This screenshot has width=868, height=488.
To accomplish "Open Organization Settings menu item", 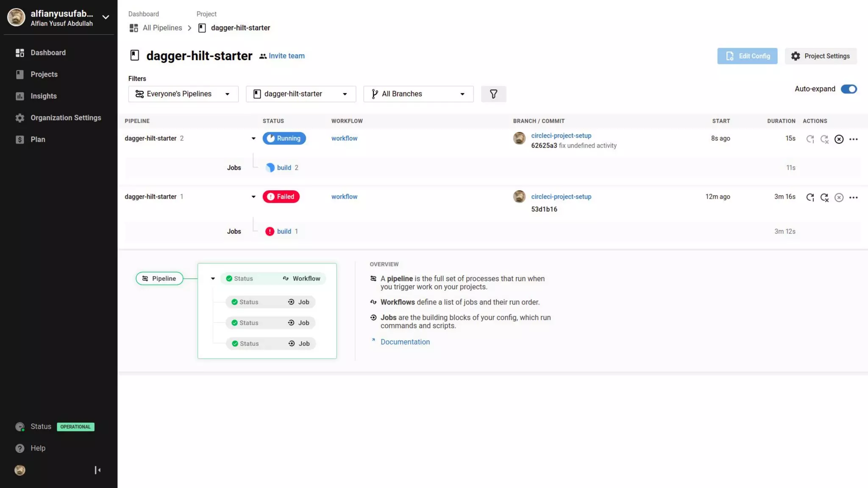I will (x=66, y=118).
